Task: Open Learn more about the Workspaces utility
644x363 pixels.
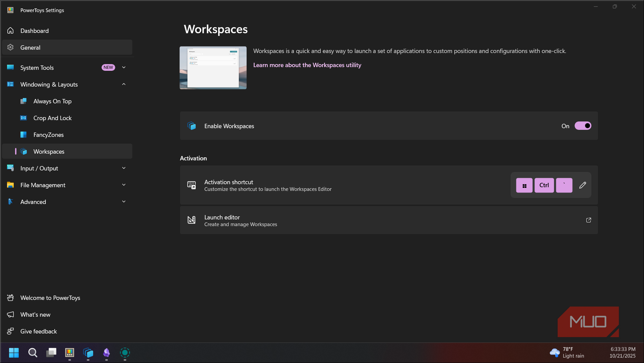Action: [307, 65]
